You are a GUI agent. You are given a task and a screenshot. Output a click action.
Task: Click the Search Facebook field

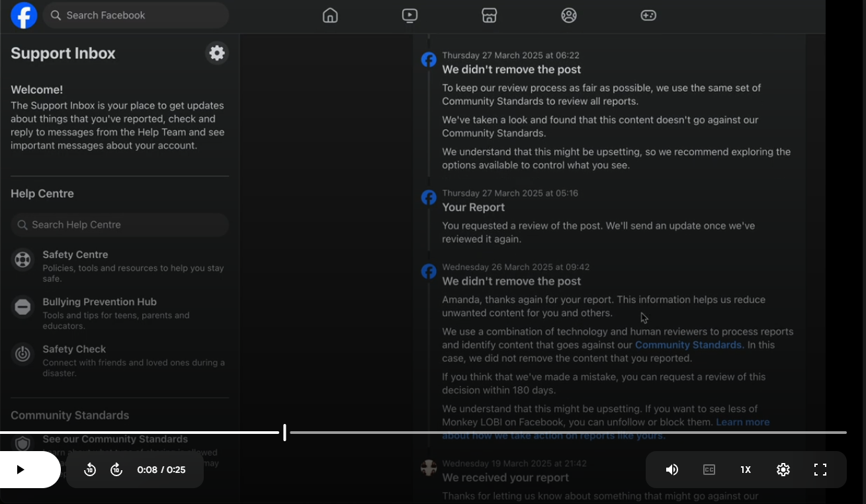click(x=136, y=15)
